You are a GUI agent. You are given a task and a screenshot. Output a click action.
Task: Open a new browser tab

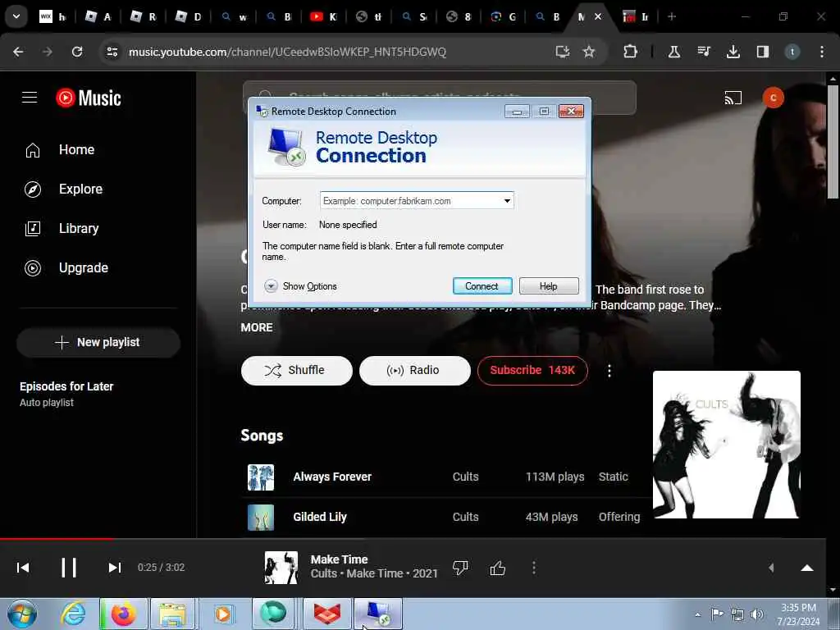672,16
